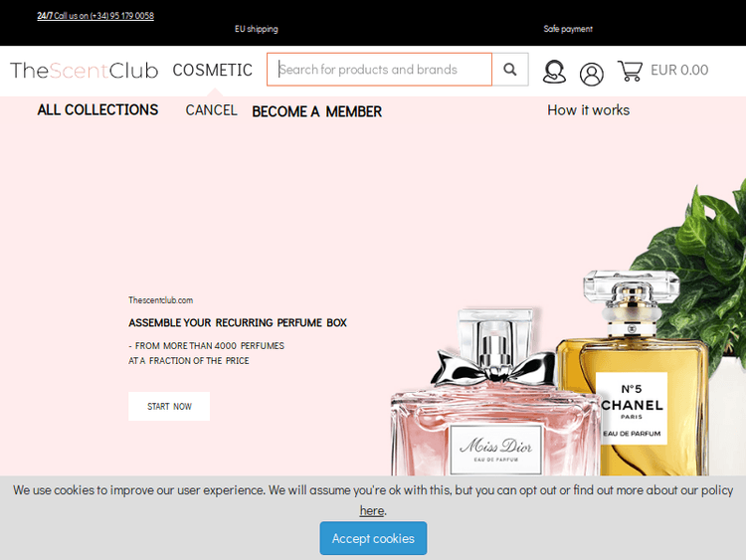Open the COSMETIC menu
The image size is (746, 560).
[212, 70]
